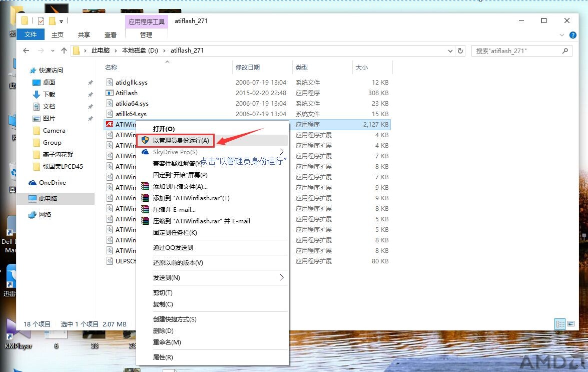The image size is (588, 372).
Task: Open the Group folder in sidebar
Action: tap(52, 143)
